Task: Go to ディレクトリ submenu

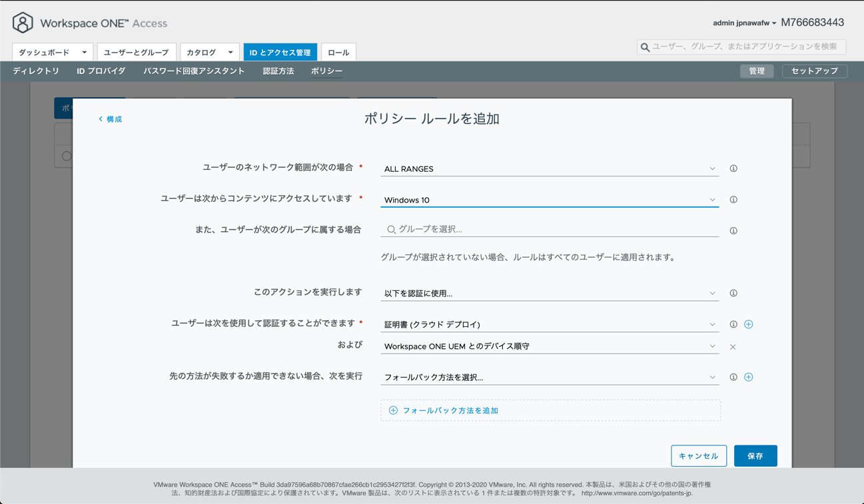Action: tap(36, 71)
